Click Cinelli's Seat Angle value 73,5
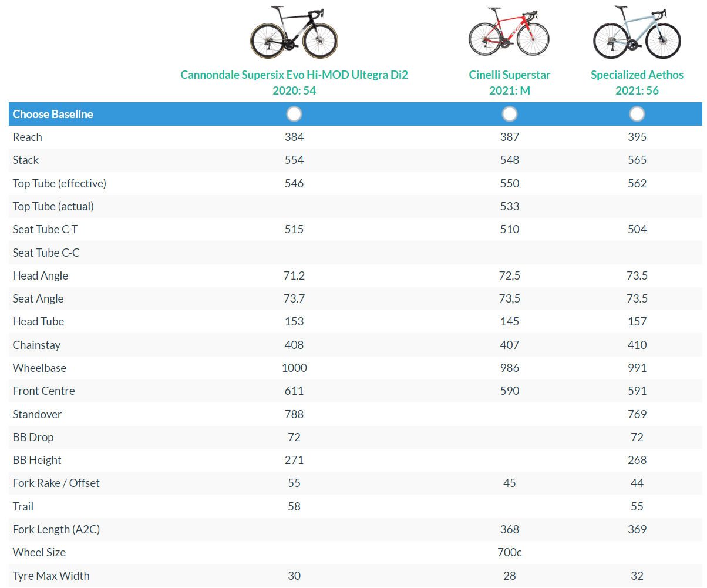Image resolution: width=707 pixels, height=588 pixels. pyautogui.click(x=510, y=298)
